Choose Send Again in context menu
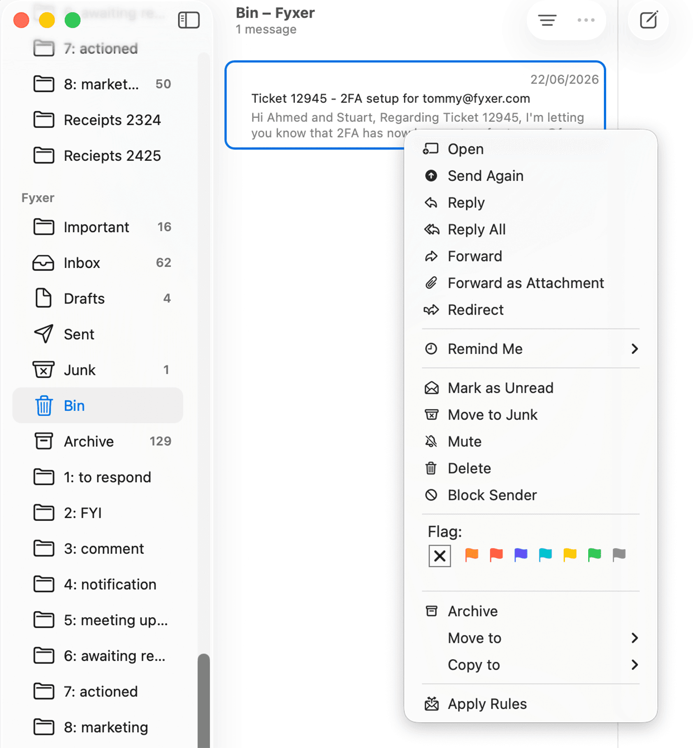The width and height of the screenshot is (700, 748). click(x=530, y=176)
